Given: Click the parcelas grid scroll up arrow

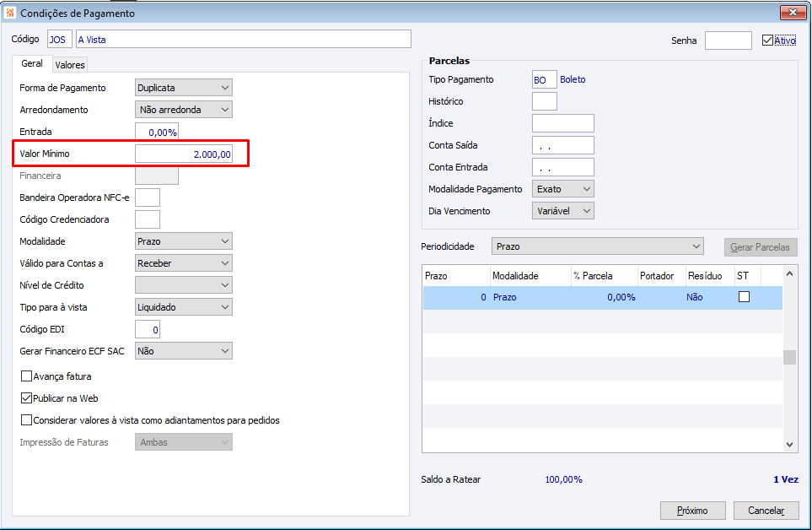Looking at the screenshot, I should (789, 273).
